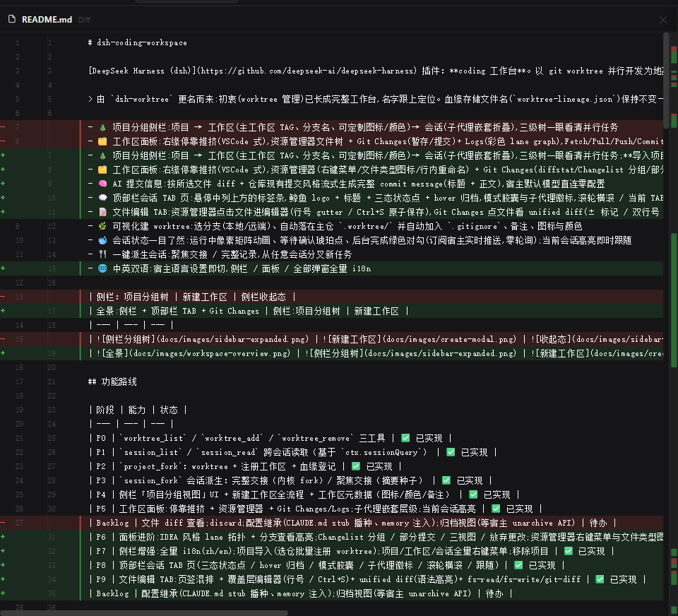Click the 'project_fork' P2 table row text
The height and width of the screenshot is (616, 678).
pyautogui.click(x=245, y=466)
